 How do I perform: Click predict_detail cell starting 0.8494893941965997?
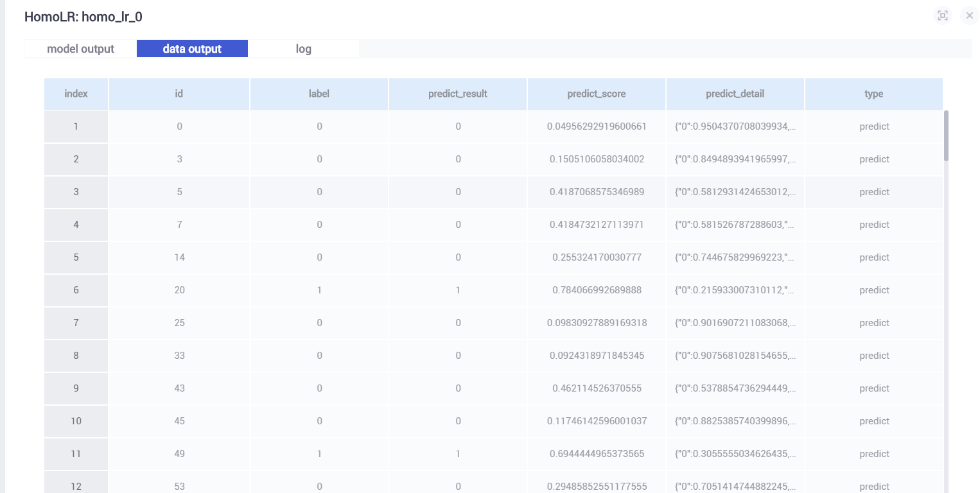(x=735, y=159)
